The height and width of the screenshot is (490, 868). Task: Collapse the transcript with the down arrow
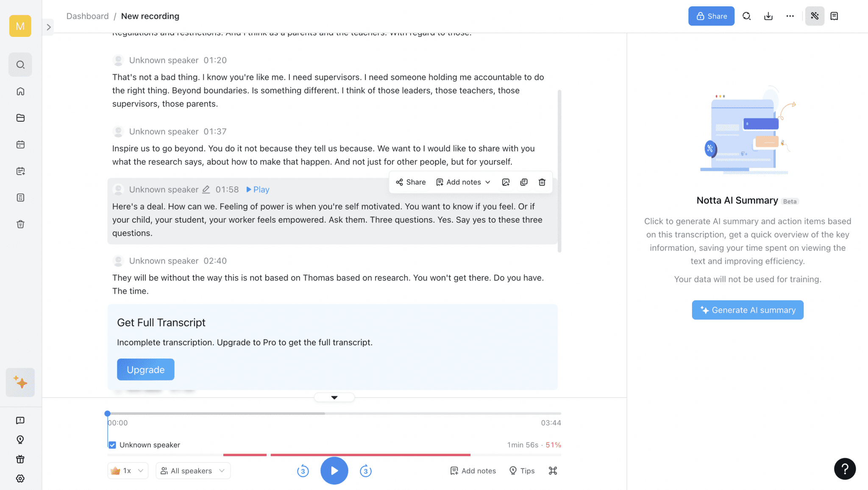[334, 397]
